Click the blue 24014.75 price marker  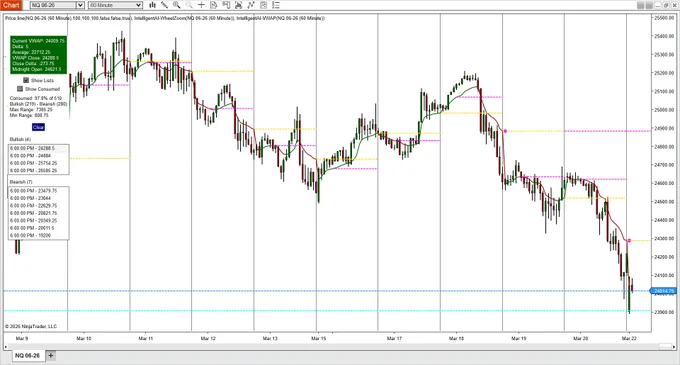pos(664,291)
